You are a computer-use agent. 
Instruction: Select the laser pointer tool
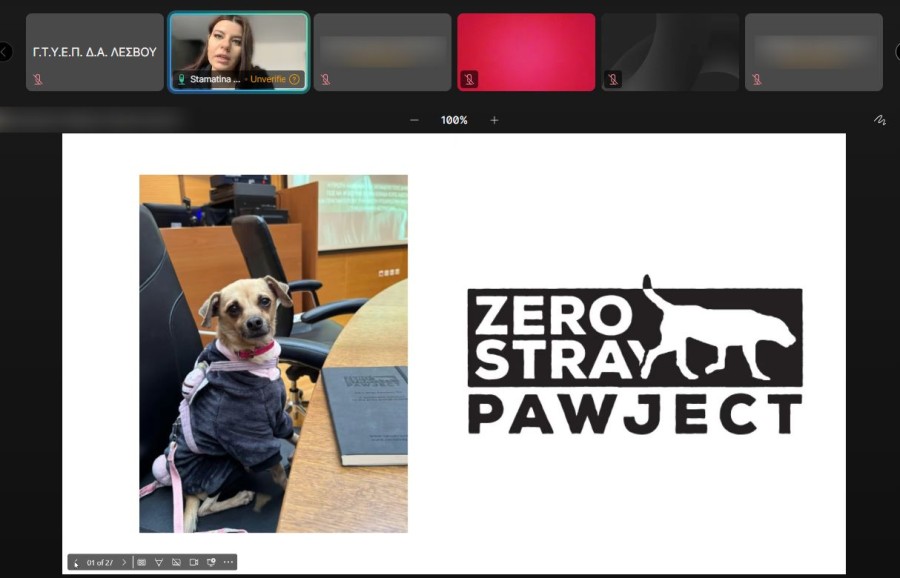158,562
